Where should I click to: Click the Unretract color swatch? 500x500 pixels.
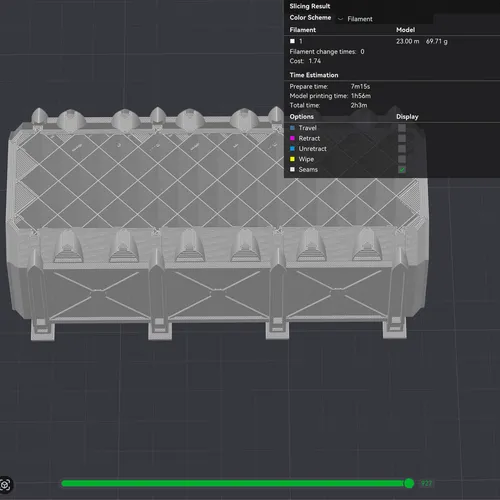[292, 149]
